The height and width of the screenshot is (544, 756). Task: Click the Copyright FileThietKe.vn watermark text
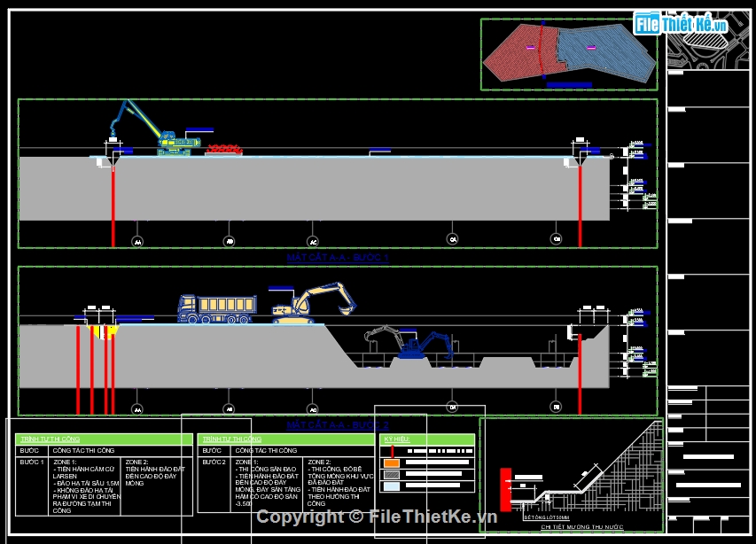point(377,517)
